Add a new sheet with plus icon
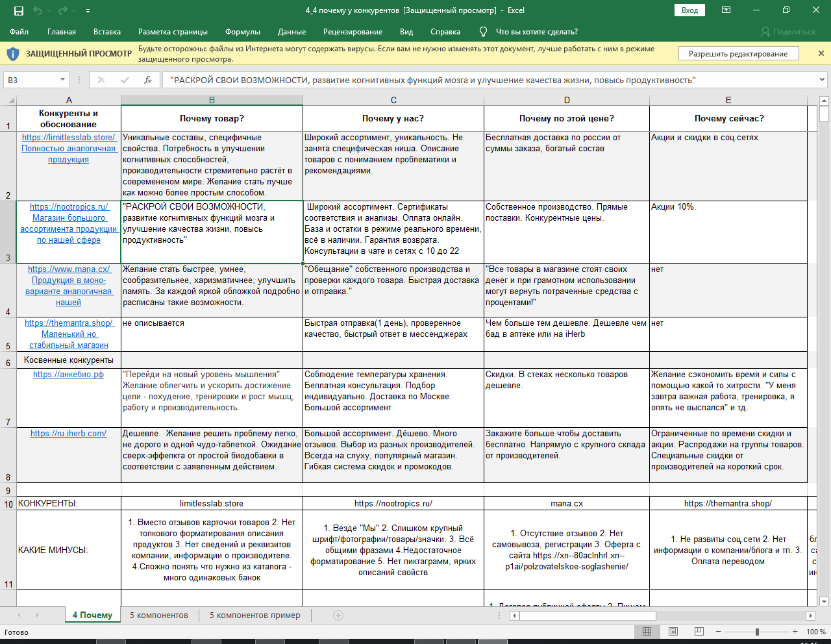 tap(338, 615)
